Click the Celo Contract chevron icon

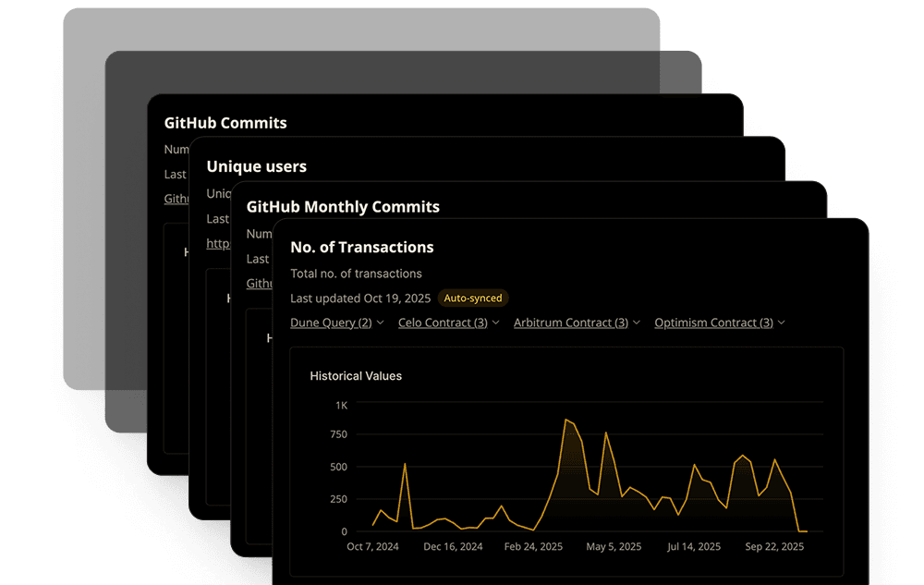point(496,323)
